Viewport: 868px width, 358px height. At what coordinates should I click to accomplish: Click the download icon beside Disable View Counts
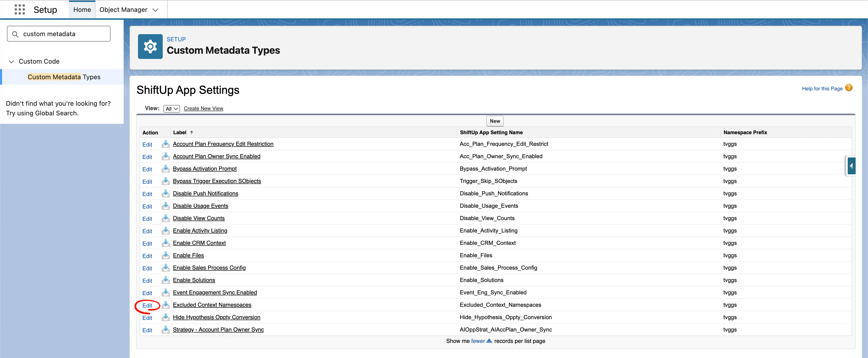point(165,218)
